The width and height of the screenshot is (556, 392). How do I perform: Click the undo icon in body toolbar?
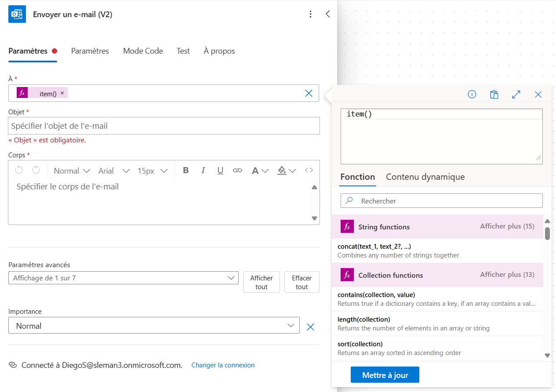pos(19,171)
